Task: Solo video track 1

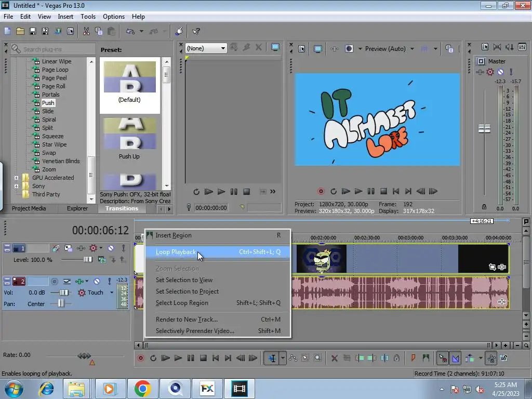Action: pos(124,248)
